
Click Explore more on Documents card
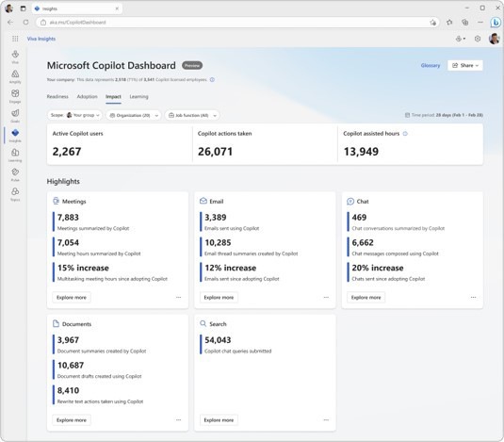72,419
